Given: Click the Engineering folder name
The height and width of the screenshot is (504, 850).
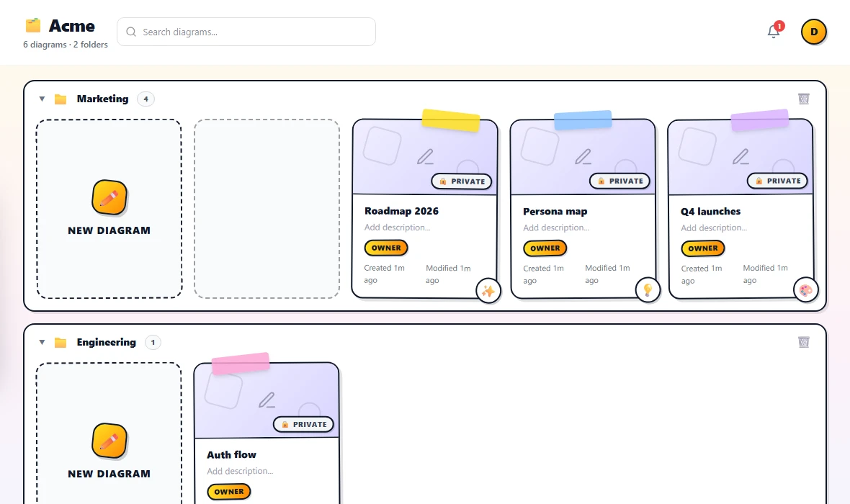Looking at the screenshot, I should (107, 342).
